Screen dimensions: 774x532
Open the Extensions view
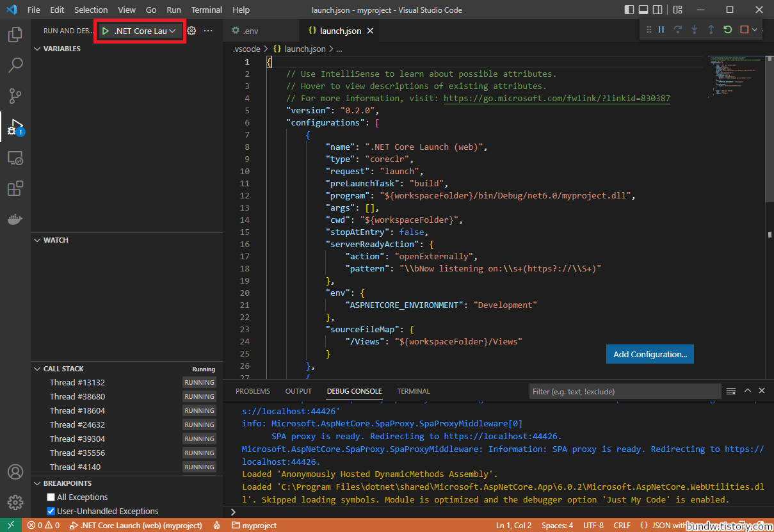click(15, 188)
